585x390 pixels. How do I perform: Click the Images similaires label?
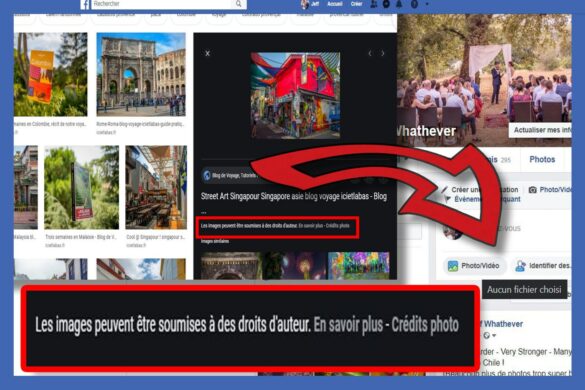point(215,241)
